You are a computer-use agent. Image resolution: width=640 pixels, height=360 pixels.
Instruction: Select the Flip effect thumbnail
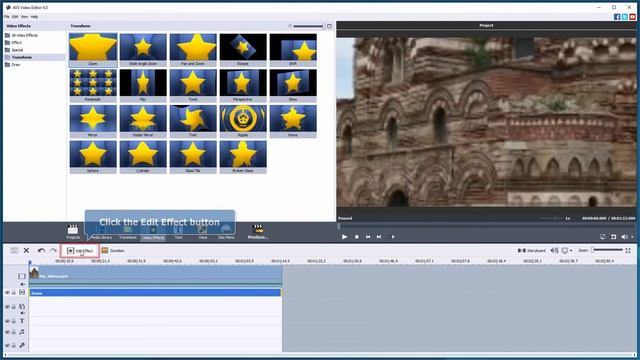pyautogui.click(x=143, y=85)
